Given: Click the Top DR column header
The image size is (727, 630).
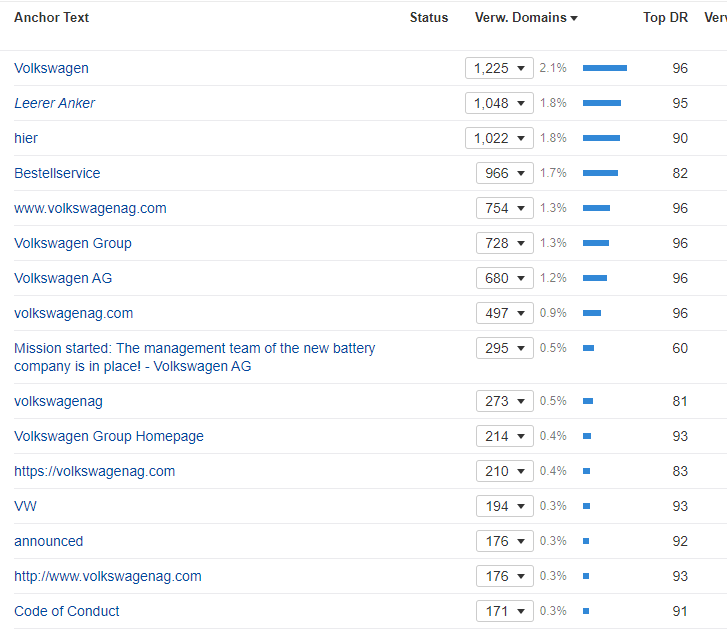Looking at the screenshot, I should coord(667,18).
